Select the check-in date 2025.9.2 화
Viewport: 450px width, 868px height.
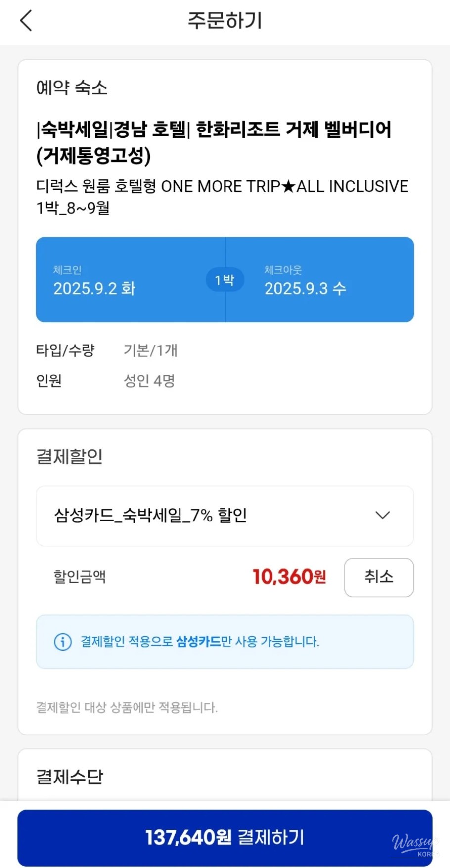point(94,288)
